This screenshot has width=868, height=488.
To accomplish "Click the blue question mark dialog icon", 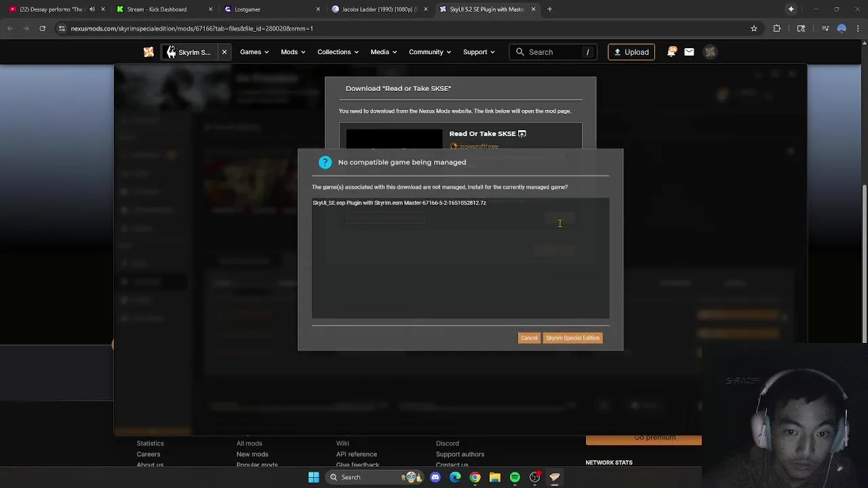I will pos(325,162).
